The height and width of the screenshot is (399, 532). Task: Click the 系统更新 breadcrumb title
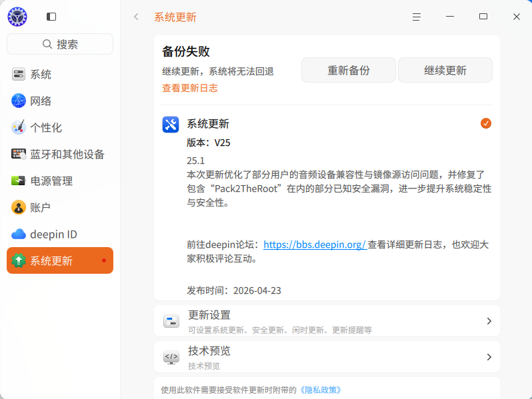point(175,17)
